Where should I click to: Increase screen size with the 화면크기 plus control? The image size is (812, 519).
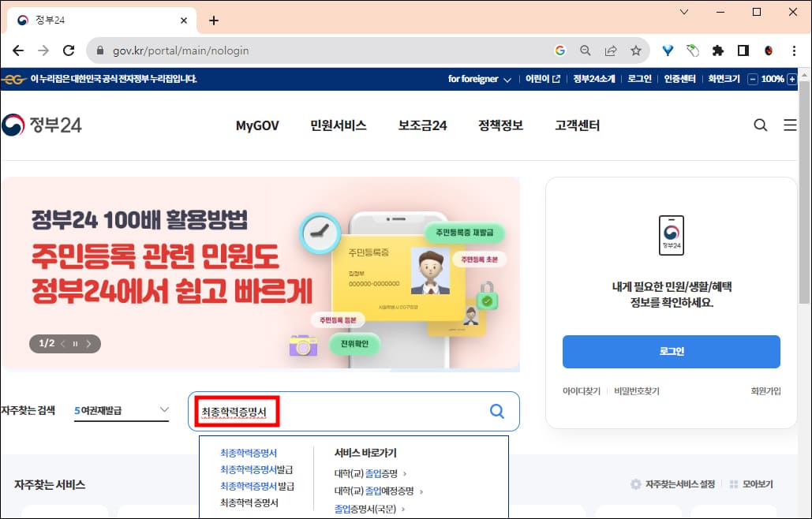tap(793, 79)
